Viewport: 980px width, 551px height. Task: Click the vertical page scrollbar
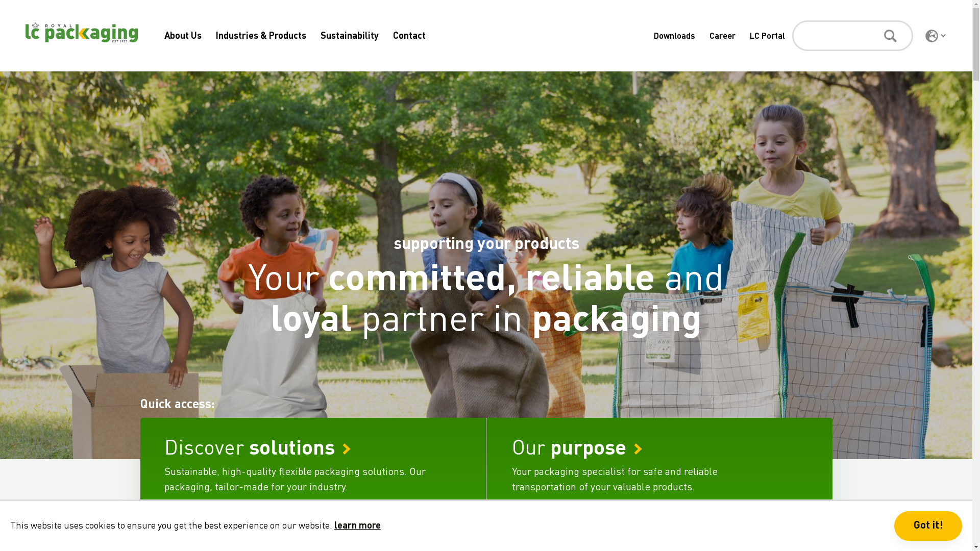click(976, 275)
